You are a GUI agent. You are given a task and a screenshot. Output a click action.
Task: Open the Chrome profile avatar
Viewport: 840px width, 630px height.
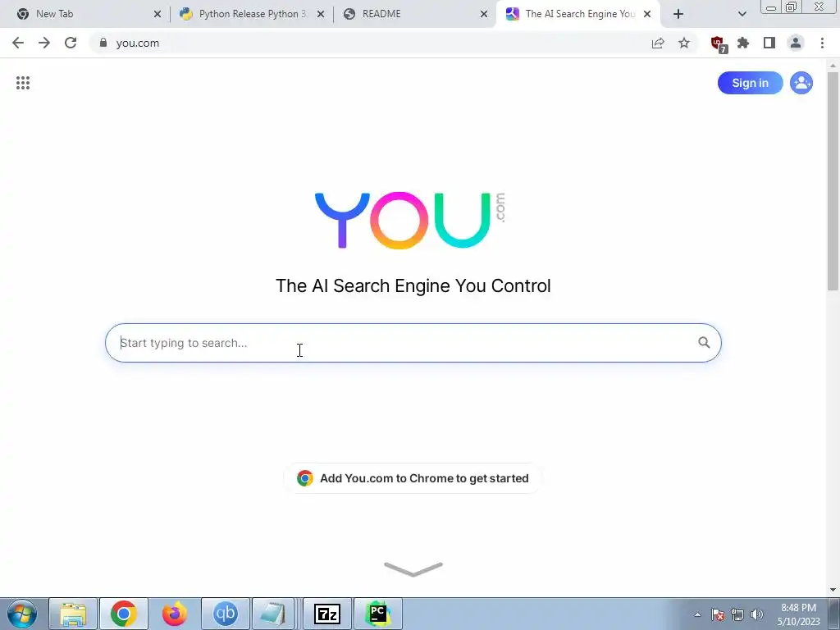point(796,43)
